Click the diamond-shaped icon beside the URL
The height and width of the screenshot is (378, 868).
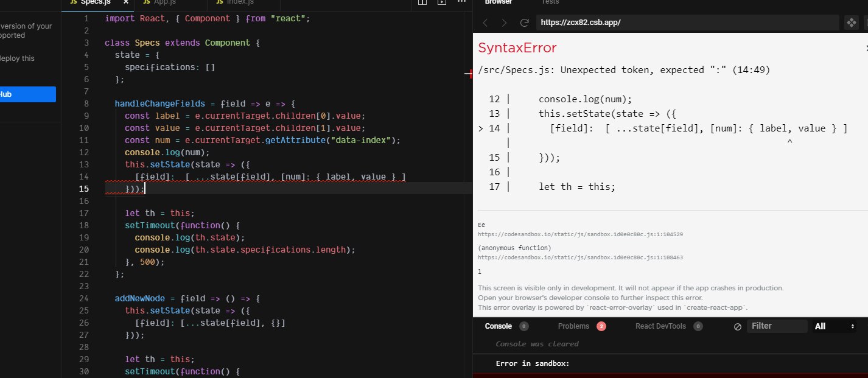[851, 23]
